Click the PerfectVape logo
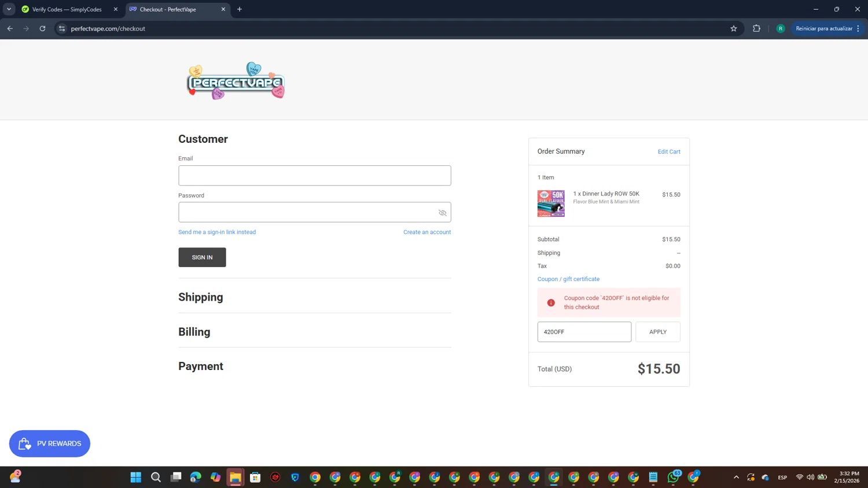Viewport: 868px width, 488px height. pyautogui.click(x=236, y=81)
